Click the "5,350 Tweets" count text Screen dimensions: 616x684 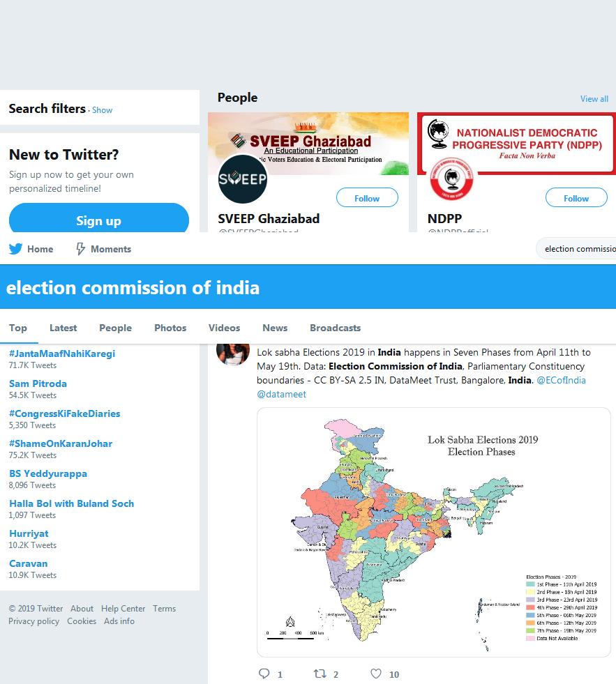[32, 425]
